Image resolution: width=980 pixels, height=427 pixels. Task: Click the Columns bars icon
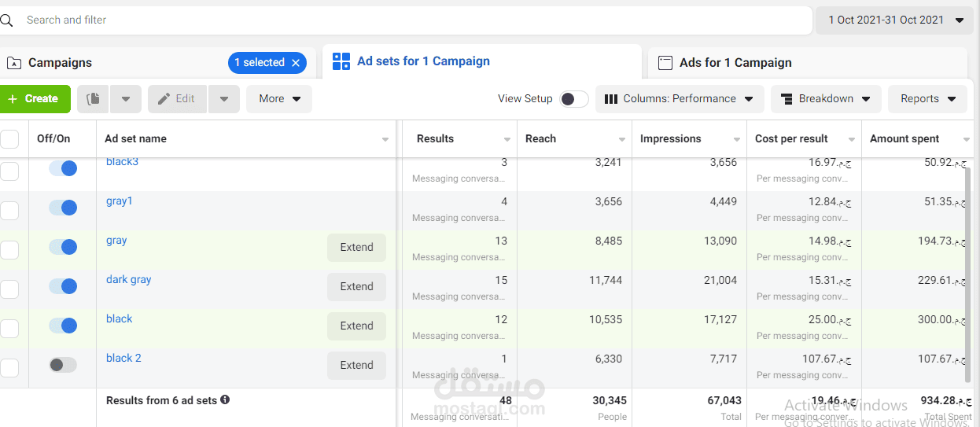click(x=611, y=99)
